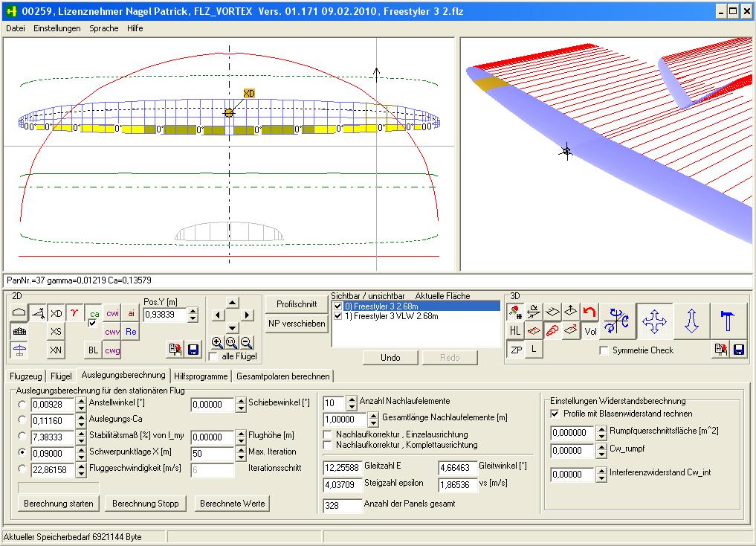756x546 pixels.
Task: Click the up-down vertical arrow tool
Action: pos(691,321)
